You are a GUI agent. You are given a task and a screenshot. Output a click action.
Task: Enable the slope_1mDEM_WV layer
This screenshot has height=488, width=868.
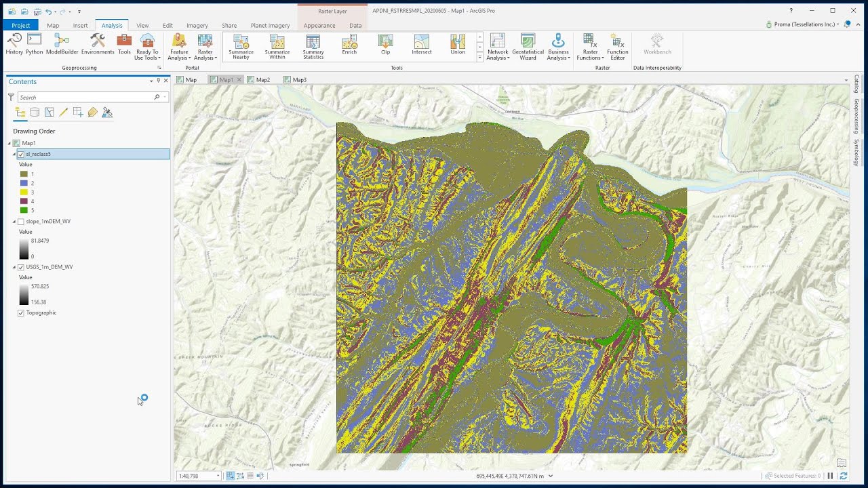pyautogui.click(x=21, y=222)
